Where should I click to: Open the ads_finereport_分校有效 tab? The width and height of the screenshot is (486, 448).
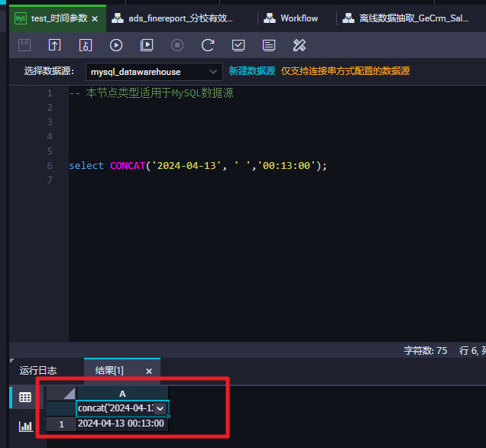(x=180, y=18)
